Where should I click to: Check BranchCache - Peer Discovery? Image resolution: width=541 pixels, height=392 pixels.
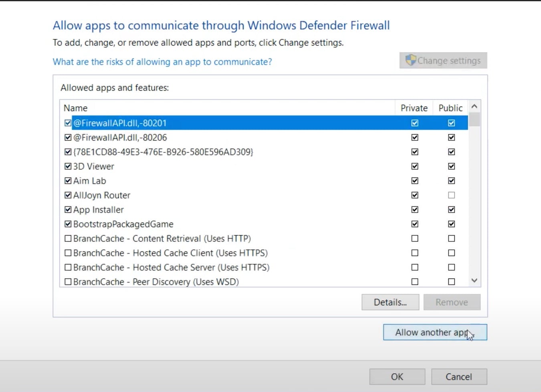pyautogui.click(x=67, y=281)
